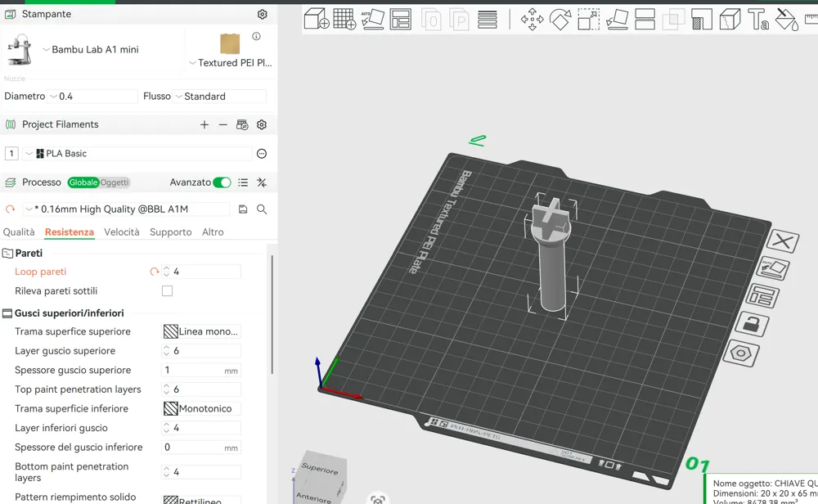
Task: Switch Processo to Oggetti mode
Action: pyautogui.click(x=115, y=182)
